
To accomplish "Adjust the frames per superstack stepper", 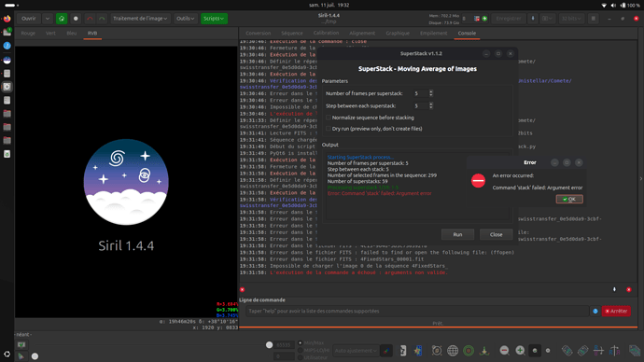I will point(431,93).
